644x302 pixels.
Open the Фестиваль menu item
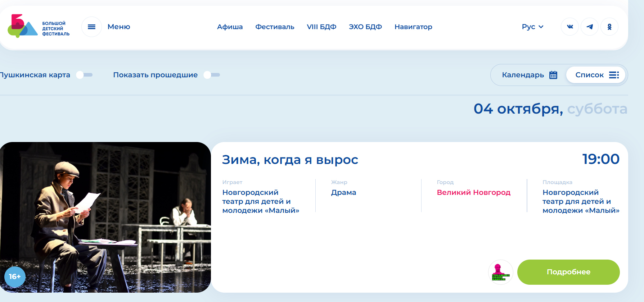[x=275, y=27]
